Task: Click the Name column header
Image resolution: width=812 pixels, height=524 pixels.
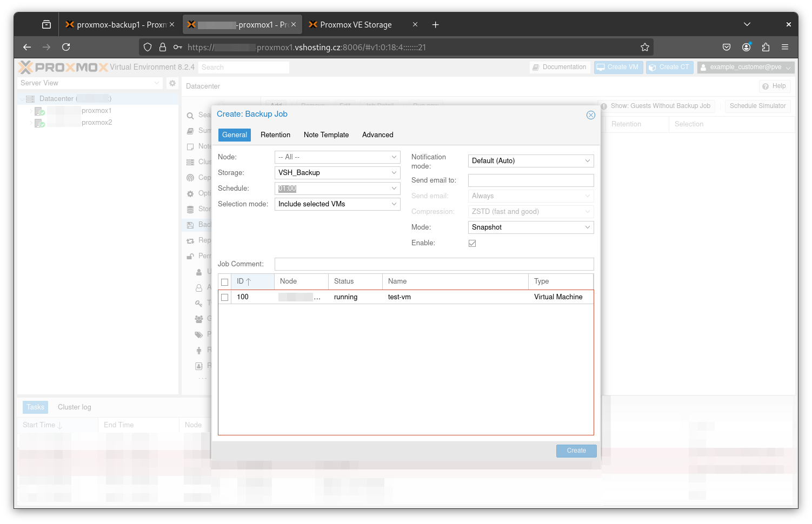Action: (455, 281)
